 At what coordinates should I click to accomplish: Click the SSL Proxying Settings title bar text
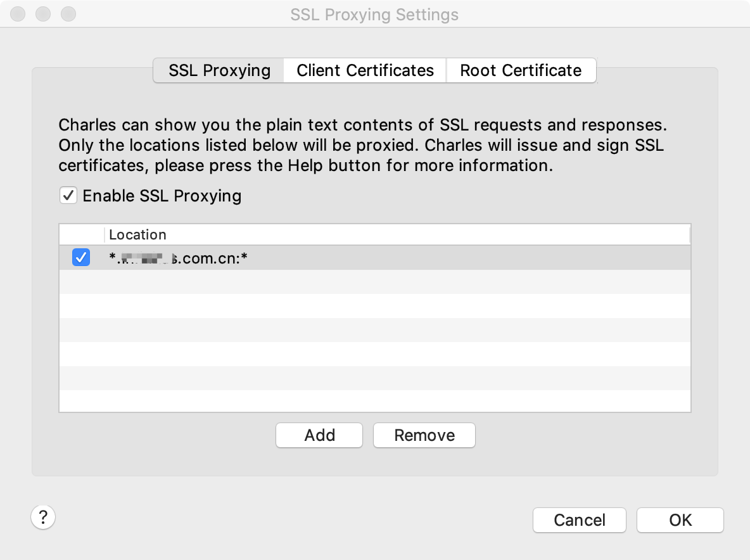374,14
